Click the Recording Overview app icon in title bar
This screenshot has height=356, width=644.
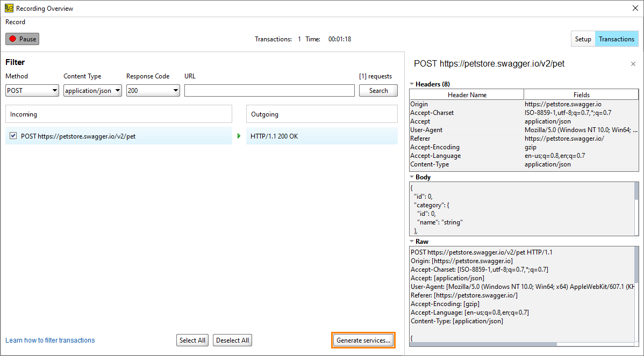tap(8, 8)
